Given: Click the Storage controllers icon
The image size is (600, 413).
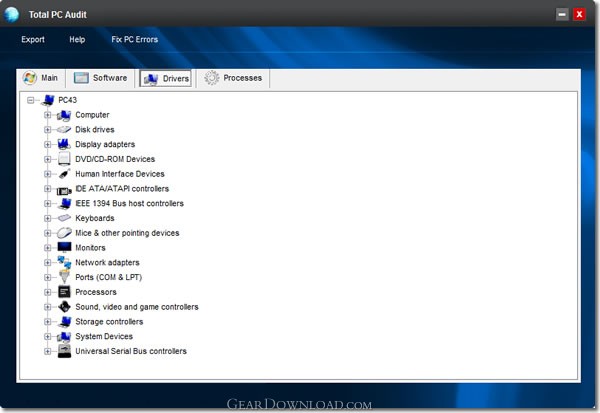Looking at the screenshot, I should [x=64, y=322].
